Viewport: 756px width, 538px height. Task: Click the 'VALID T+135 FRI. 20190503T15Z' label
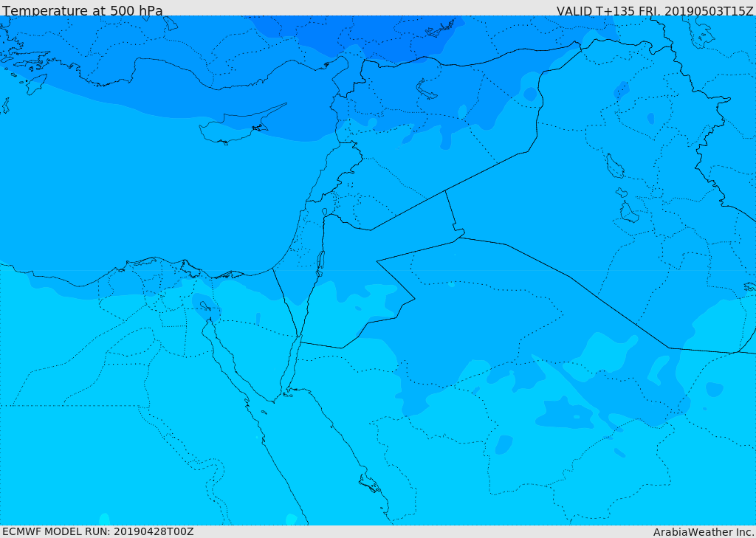pos(655,10)
